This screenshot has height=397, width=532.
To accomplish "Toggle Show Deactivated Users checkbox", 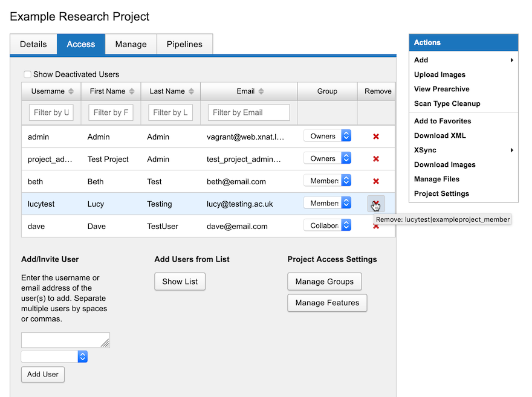I will click(x=27, y=74).
